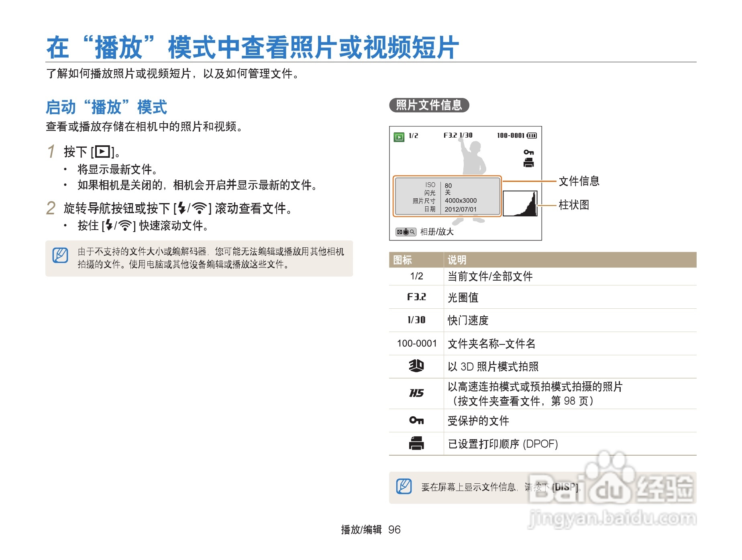The width and height of the screenshot is (742, 560).
Task: Click the note icon beside DISP tip
Action: 404,487
